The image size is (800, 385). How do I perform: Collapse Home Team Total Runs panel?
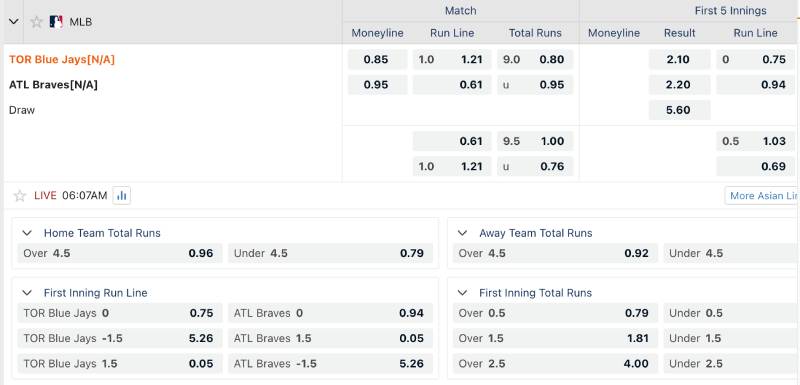(27, 233)
